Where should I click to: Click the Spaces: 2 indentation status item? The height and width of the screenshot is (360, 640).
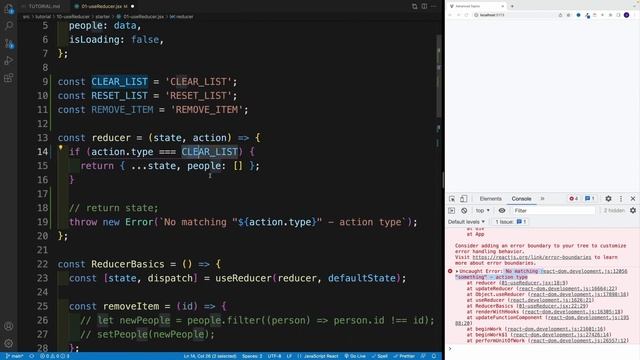pyautogui.click(x=252, y=356)
